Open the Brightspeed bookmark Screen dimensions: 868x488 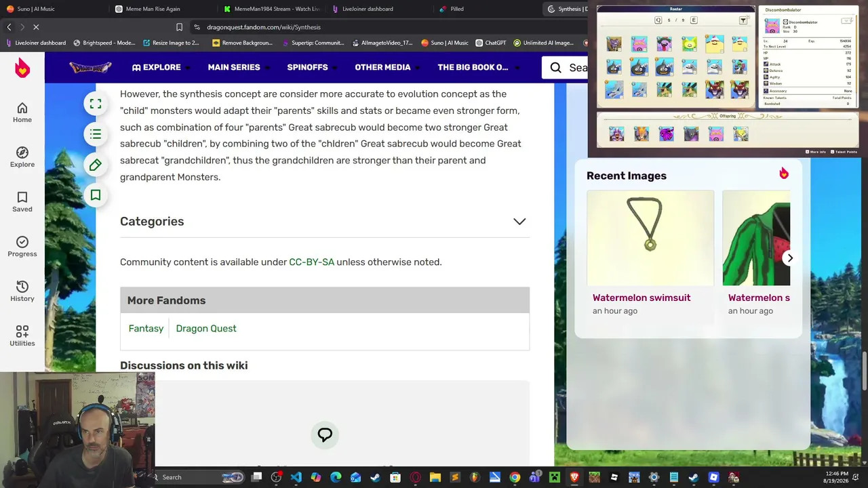pyautogui.click(x=104, y=43)
